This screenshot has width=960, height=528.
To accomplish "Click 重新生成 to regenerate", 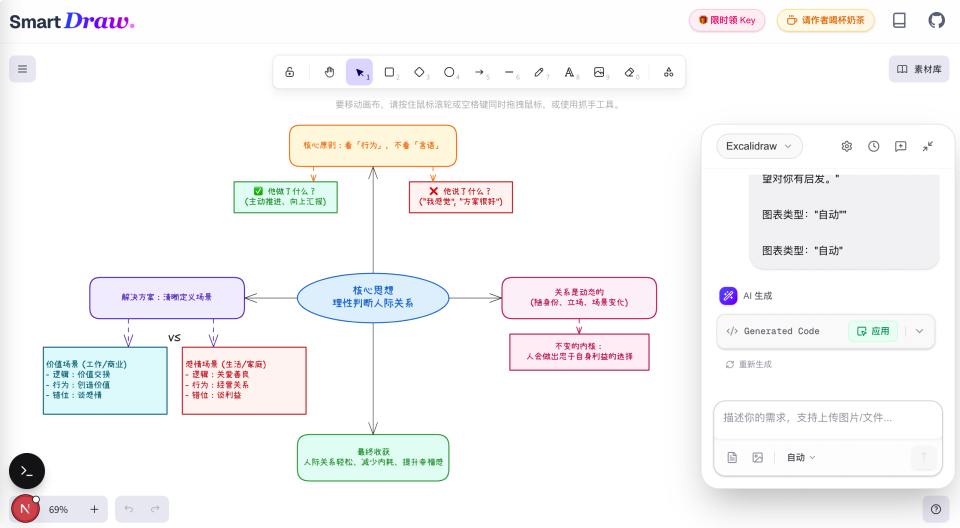I will click(x=748, y=364).
